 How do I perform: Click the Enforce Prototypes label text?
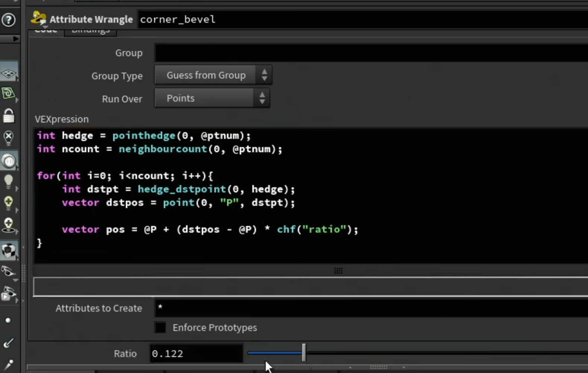[215, 328]
